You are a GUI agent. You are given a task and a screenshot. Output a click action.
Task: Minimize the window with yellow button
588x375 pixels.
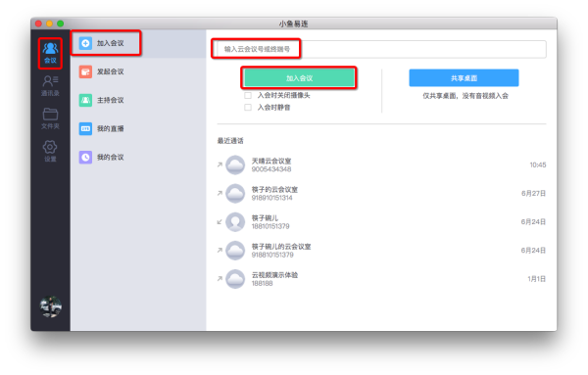pos(49,23)
